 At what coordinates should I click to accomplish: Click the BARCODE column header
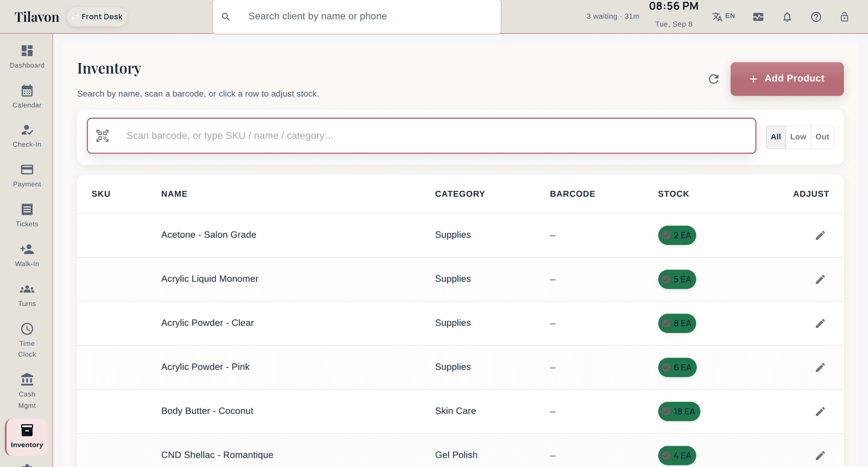click(572, 194)
